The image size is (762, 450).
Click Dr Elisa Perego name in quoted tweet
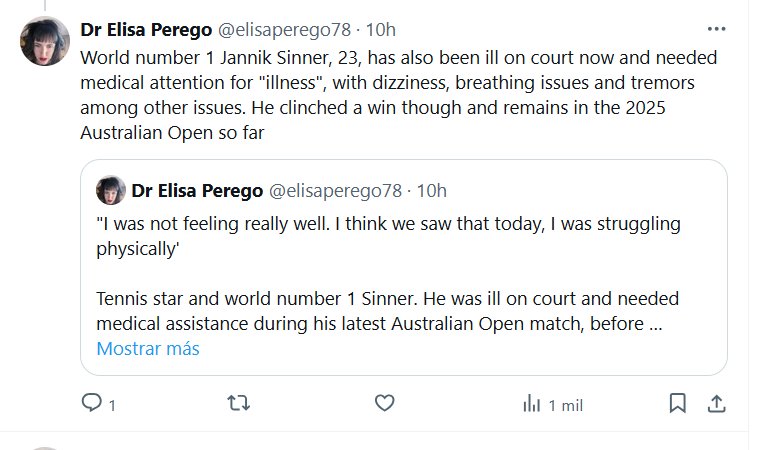pyautogui.click(x=196, y=190)
